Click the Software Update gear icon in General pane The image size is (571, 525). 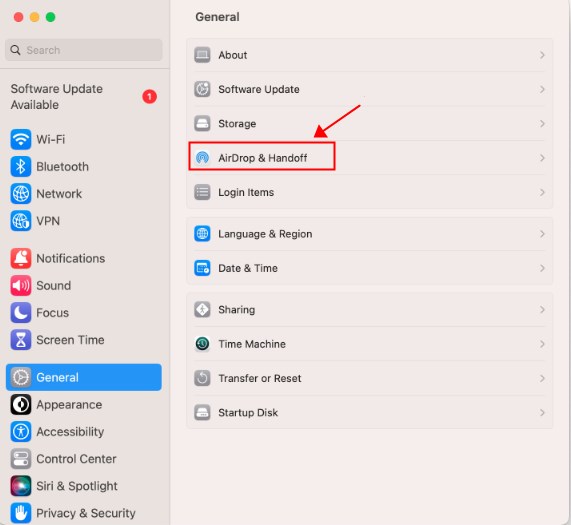pos(202,89)
